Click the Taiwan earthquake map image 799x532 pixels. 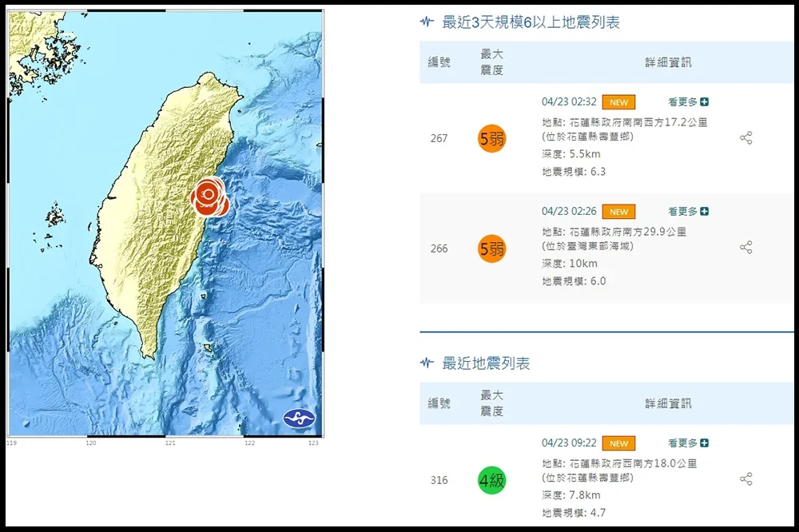click(165, 223)
